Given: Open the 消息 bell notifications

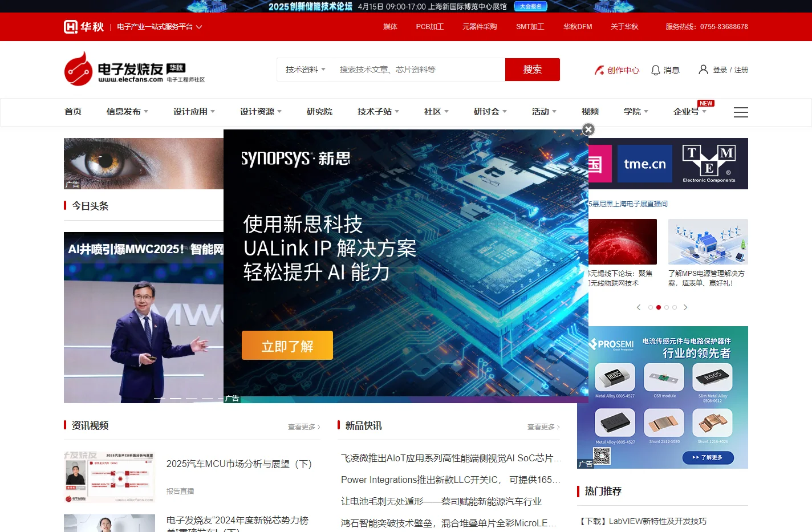Looking at the screenshot, I should (x=665, y=70).
